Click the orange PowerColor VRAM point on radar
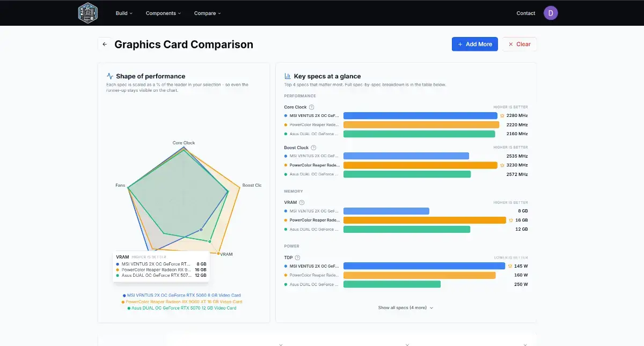This screenshot has width=644, height=346. [x=218, y=253]
